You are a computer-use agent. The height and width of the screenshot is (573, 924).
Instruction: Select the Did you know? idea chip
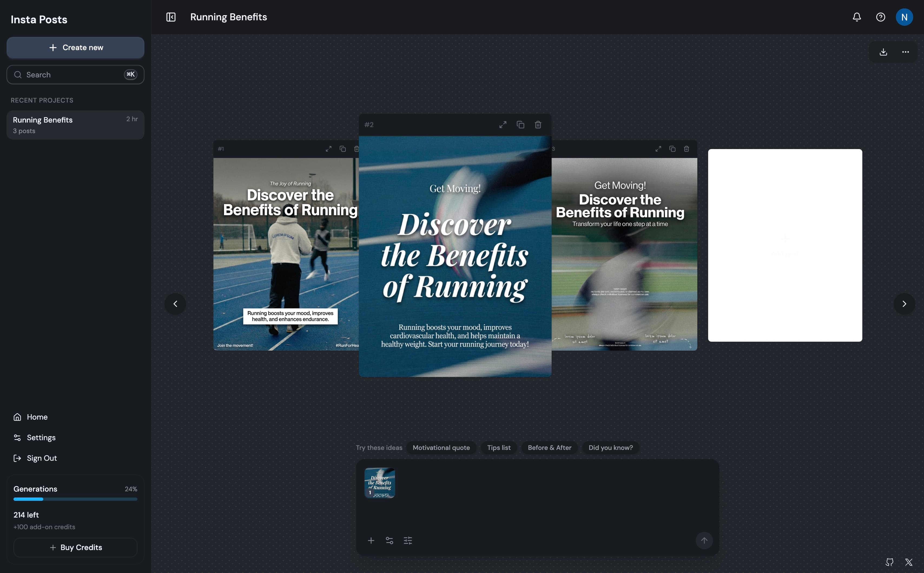coord(610,447)
